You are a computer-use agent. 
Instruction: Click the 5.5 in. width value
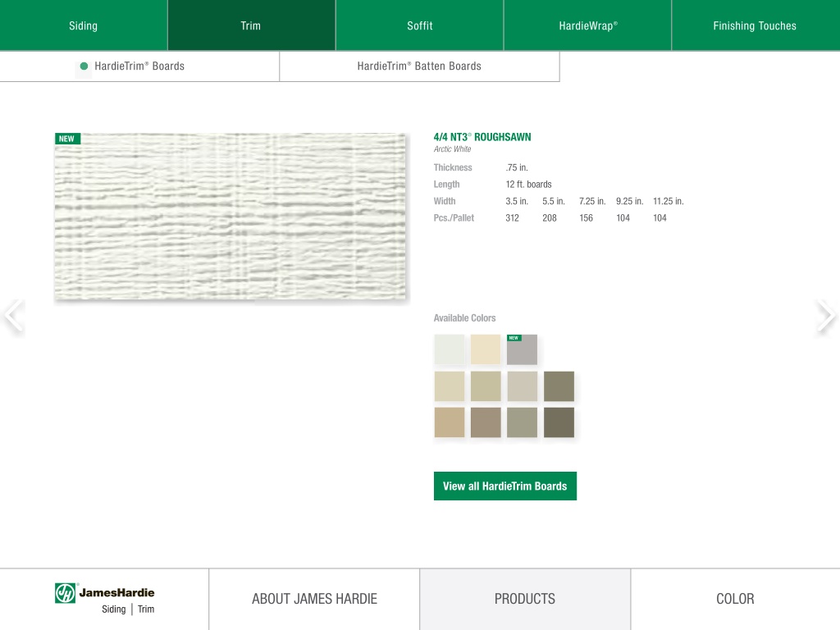pos(554,202)
